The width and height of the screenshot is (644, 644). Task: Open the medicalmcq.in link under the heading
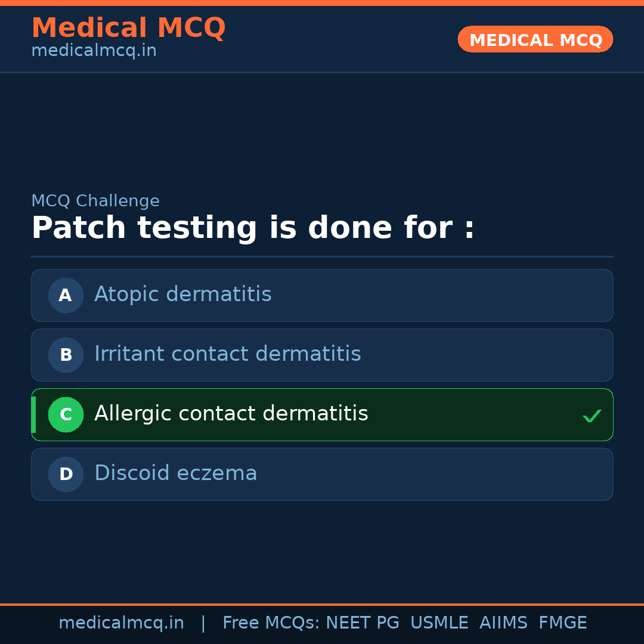click(x=94, y=51)
